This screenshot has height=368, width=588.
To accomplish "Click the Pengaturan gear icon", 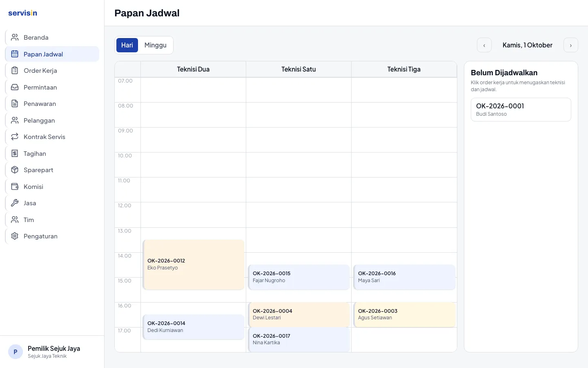I will (x=15, y=236).
